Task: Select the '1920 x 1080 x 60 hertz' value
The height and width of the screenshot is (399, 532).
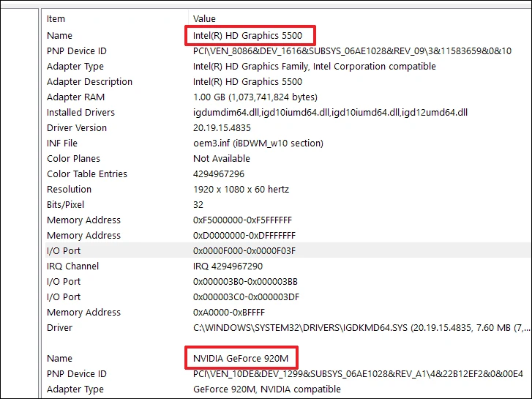Action: (x=241, y=190)
